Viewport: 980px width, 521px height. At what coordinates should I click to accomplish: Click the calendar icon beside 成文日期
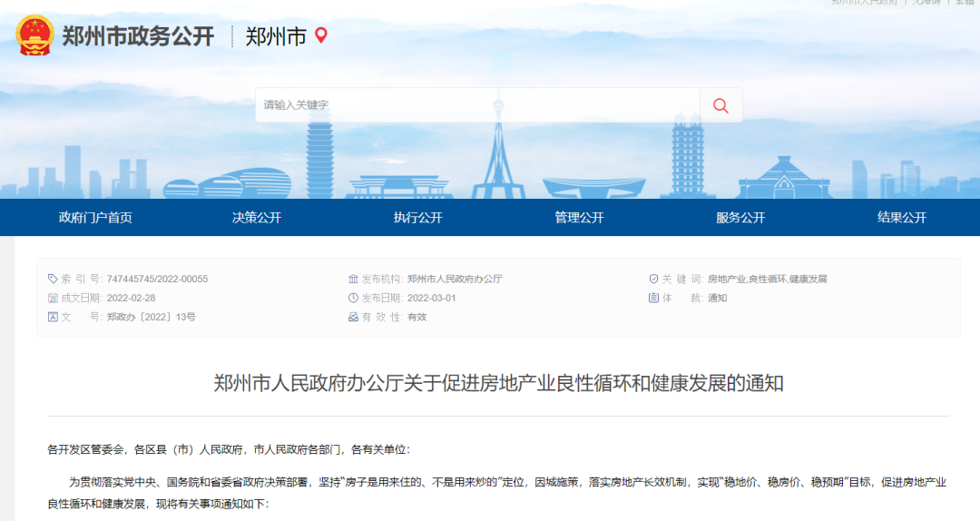point(53,299)
